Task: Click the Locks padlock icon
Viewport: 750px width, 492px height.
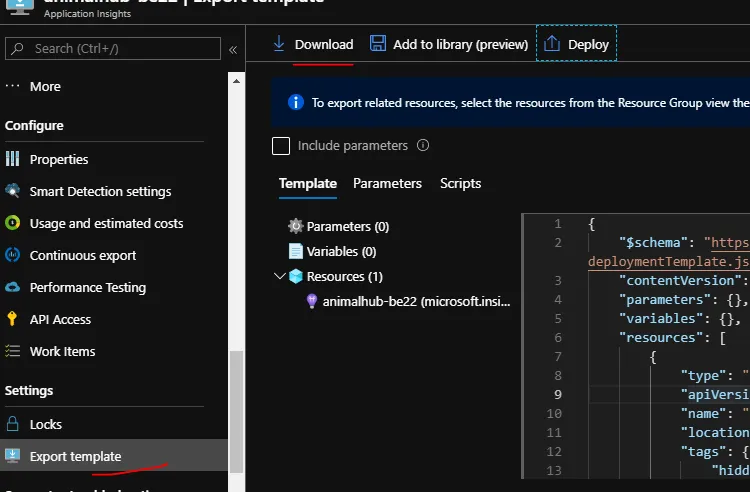Action: 12,424
